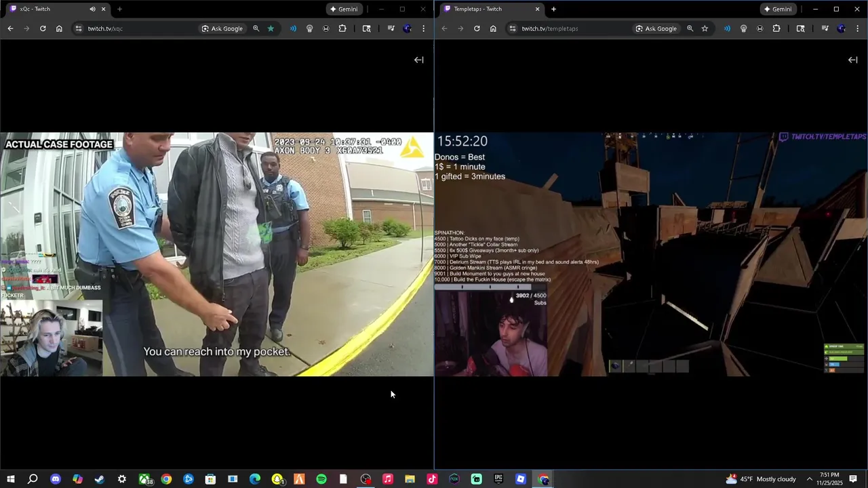The height and width of the screenshot is (488, 868).
Task: Open Chrome three-dot menu in Templetaps window
Action: 858,28
